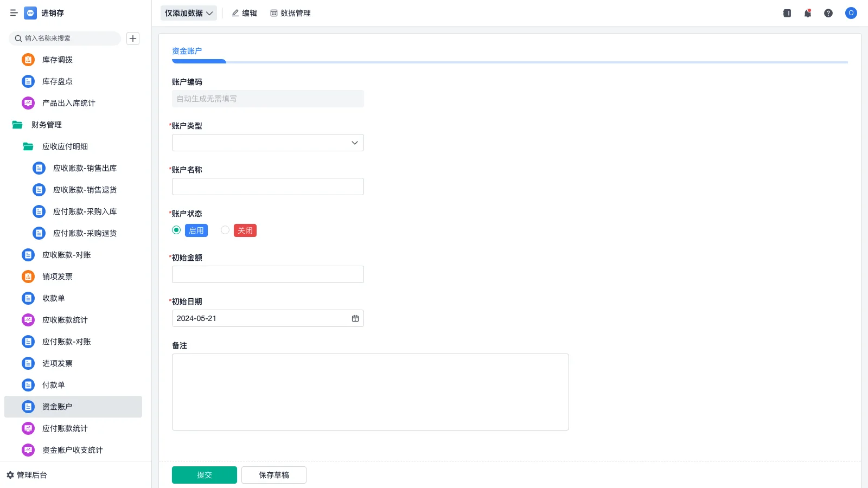Click the 进销存 app logo icon
The image size is (868, 488).
[x=30, y=13]
